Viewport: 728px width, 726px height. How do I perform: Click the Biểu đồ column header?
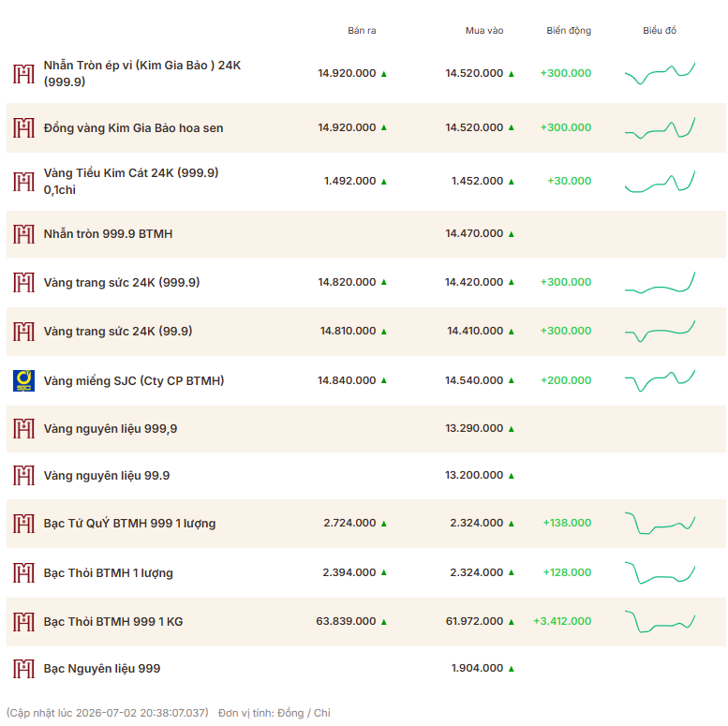660,31
